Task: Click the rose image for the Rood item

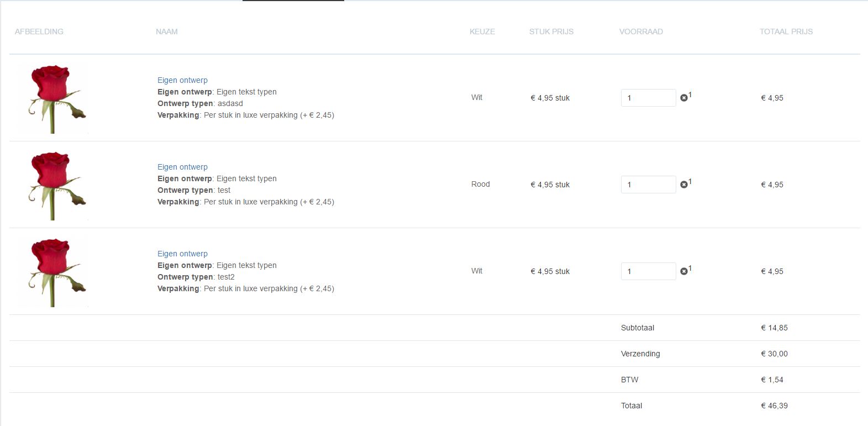Action: pyautogui.click(x=53, y=185)
